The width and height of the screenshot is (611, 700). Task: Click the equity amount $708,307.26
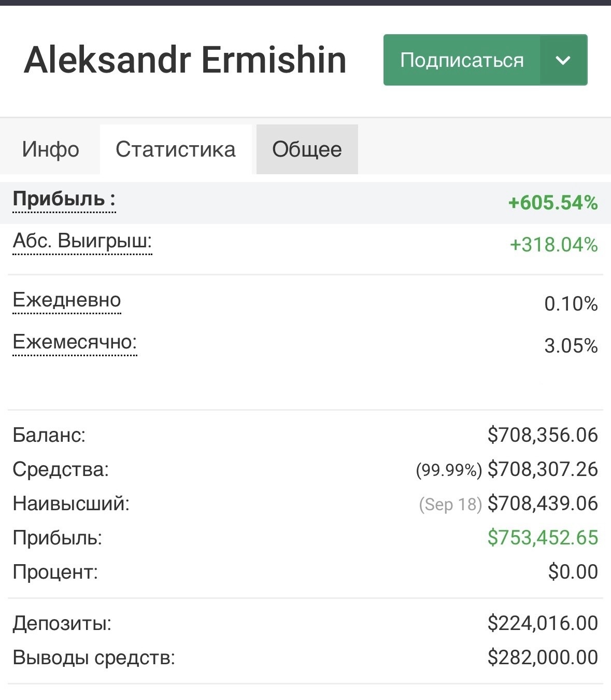[543, 469]
